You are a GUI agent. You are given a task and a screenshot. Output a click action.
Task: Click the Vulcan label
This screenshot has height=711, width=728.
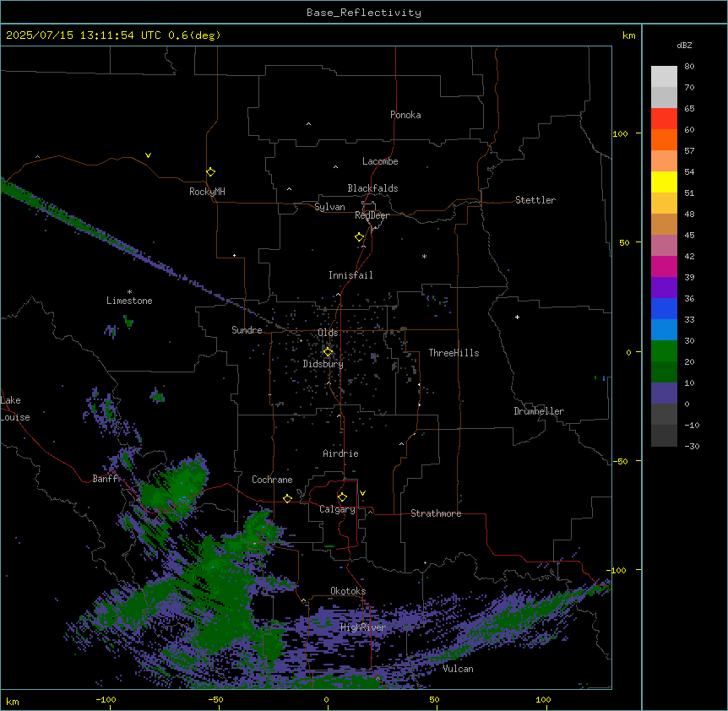click(459, 669)
